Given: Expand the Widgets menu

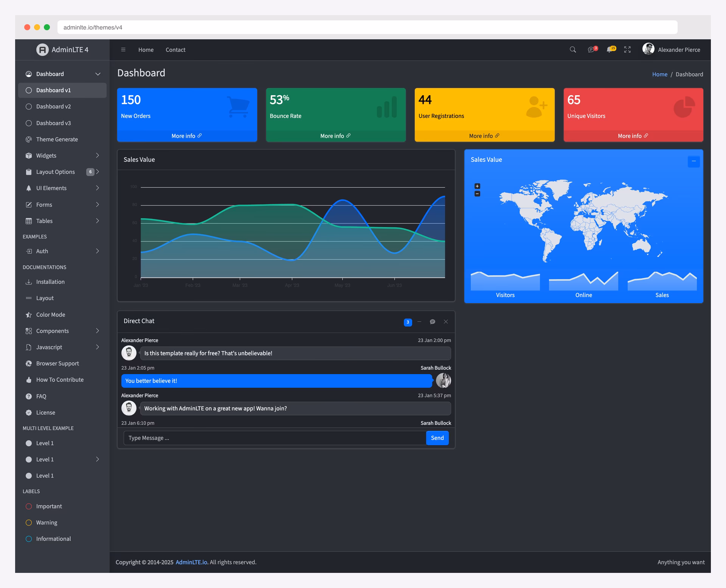Looking at the screenshot, I should point(62,156).
